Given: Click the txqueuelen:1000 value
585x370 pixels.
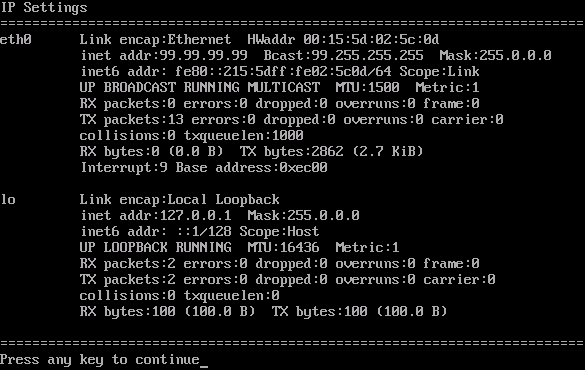Looking at the screenshot, I should (x=244, y=135).
